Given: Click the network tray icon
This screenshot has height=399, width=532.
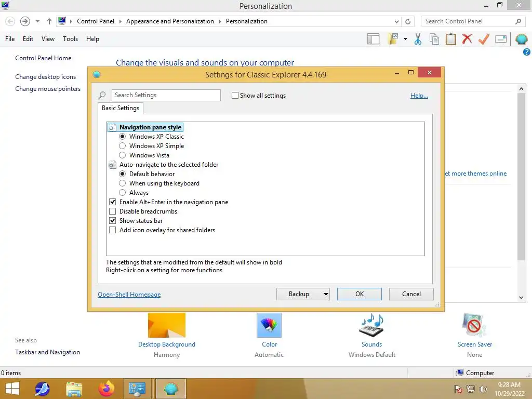Looking at the screenshot, I should coord(471,389).
